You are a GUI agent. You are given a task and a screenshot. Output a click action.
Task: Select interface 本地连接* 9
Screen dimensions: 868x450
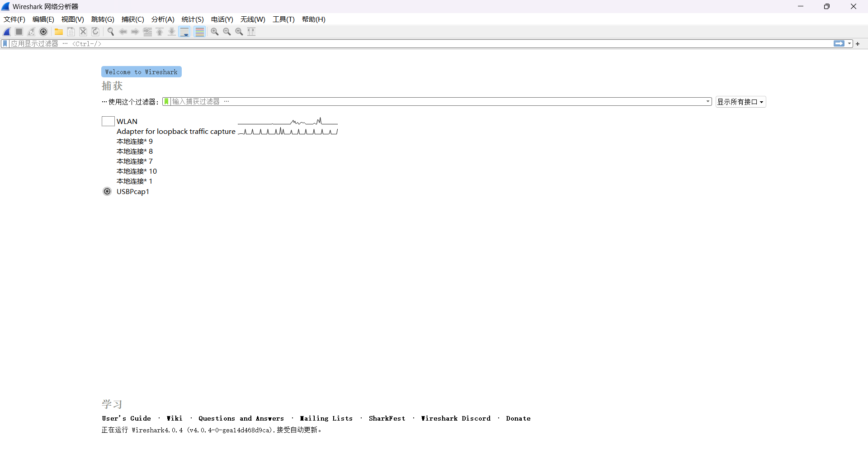tap(135, 142)
